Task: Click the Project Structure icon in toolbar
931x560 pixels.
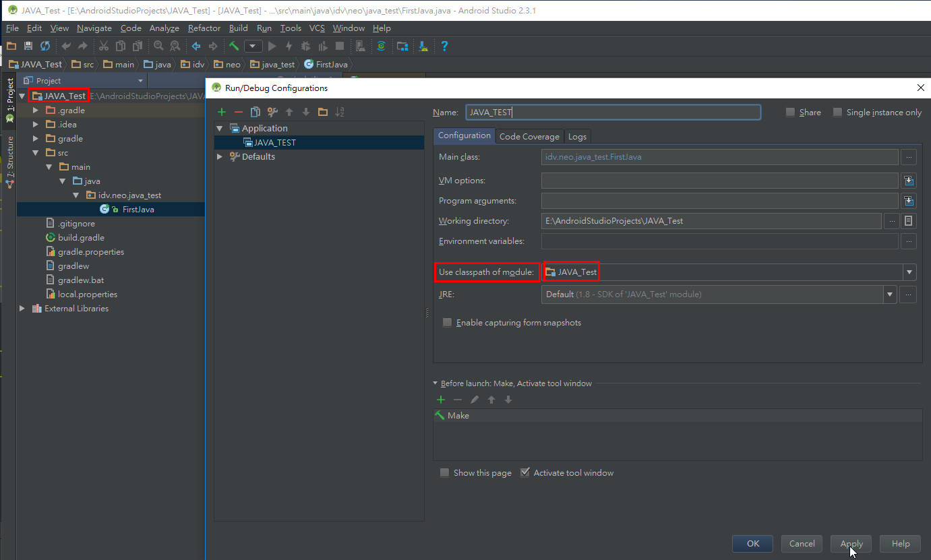Action: point(402,46)
